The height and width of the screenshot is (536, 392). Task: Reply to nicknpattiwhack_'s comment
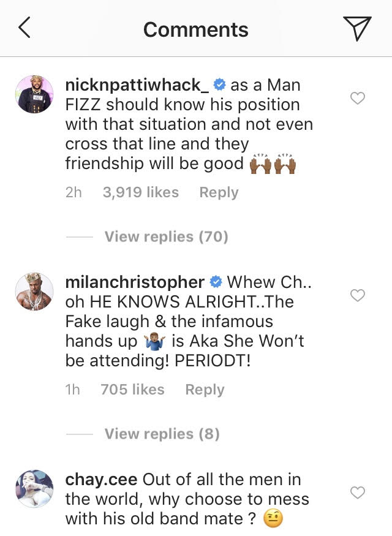tap(219, 192)
